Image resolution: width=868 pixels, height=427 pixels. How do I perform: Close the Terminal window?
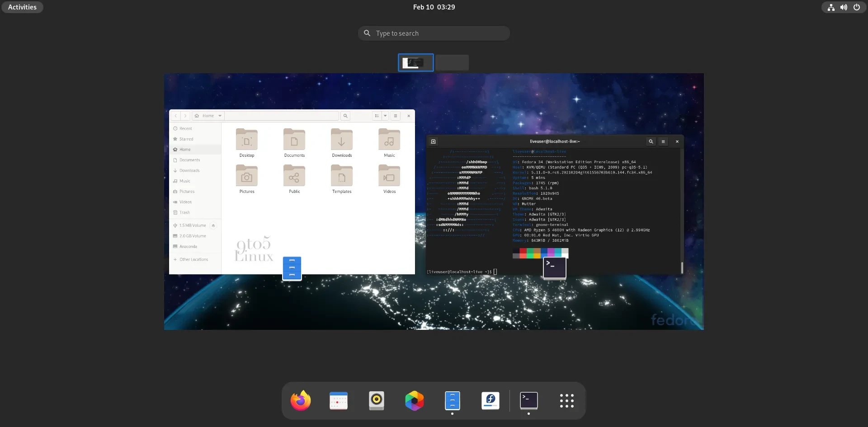pos(677,142)
